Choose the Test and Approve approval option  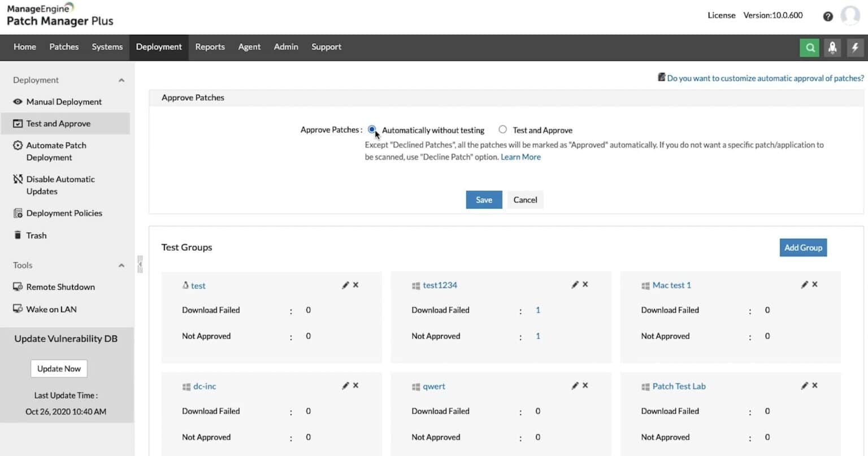pos(502,129)
